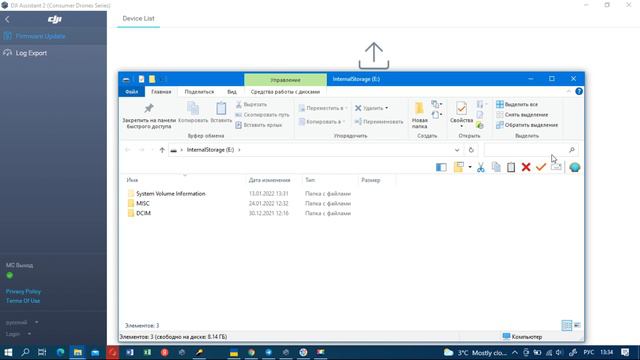Open the Terms Of Use link
The height and width of the screenshot is (360, 640).
pyautogui.click(x=23, y=301)
